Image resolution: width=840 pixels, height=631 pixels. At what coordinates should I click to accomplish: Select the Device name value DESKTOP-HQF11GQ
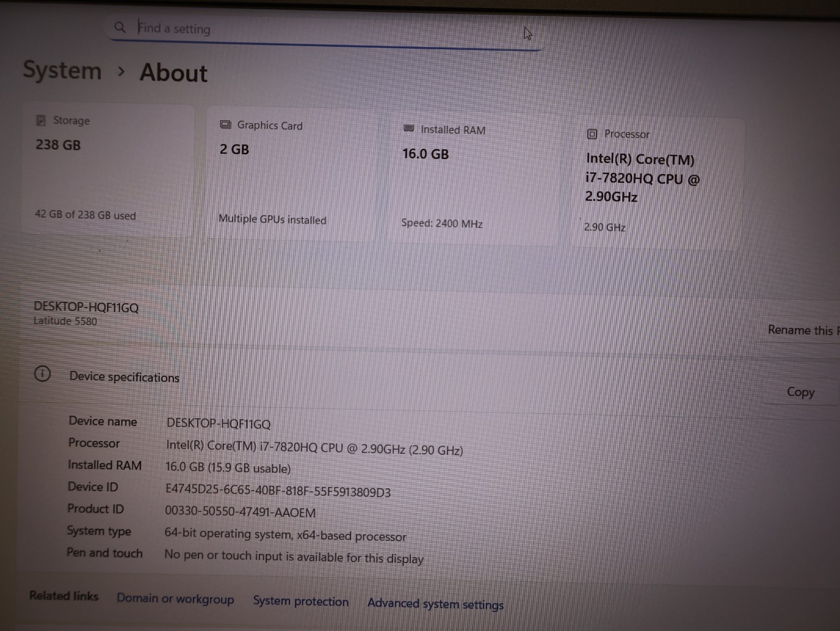pos(218,423)
